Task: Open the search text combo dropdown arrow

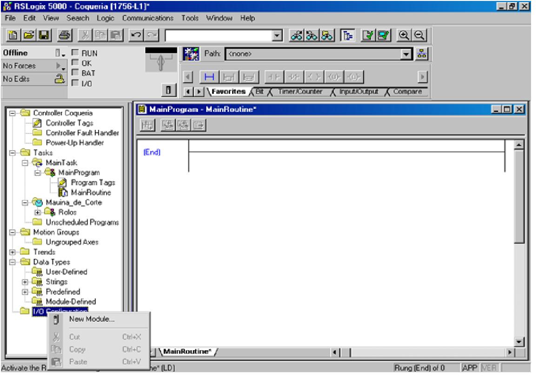Action: point(277,35)
